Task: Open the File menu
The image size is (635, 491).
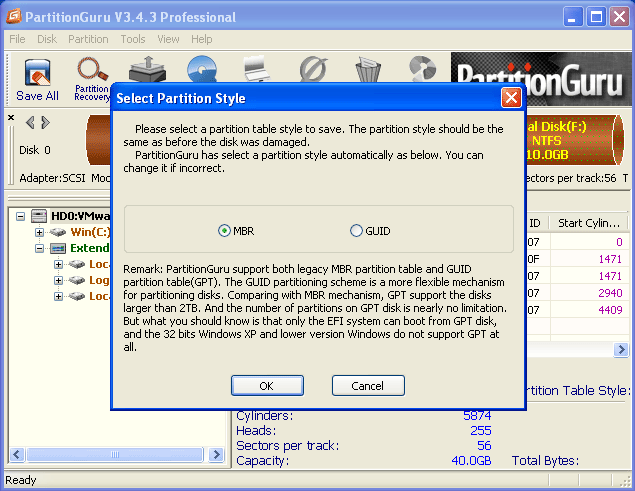Action: [x=17, y=39]
